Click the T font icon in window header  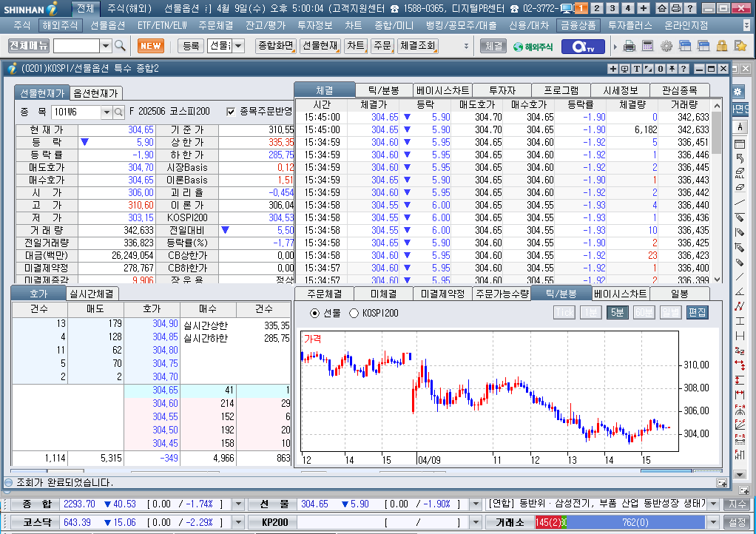point(636,69)
